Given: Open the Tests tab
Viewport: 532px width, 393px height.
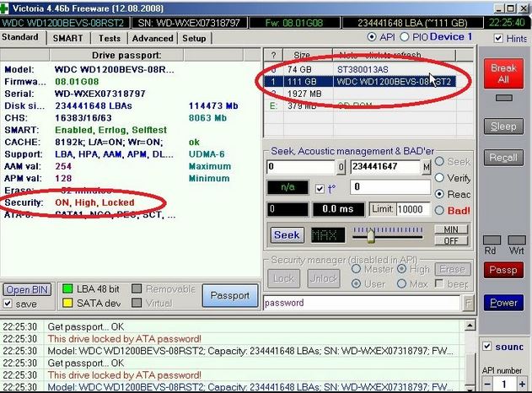Looking at the screenshot, I should coord(110,38).
